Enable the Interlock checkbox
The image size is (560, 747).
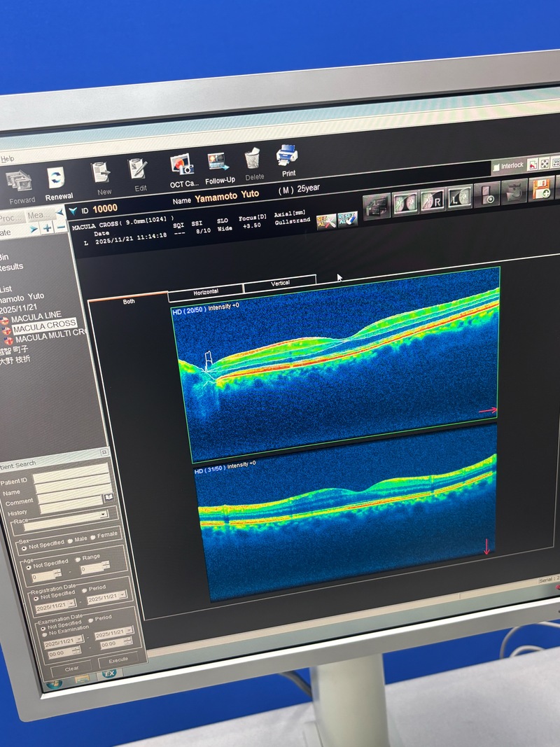click(x=496, y=167)
